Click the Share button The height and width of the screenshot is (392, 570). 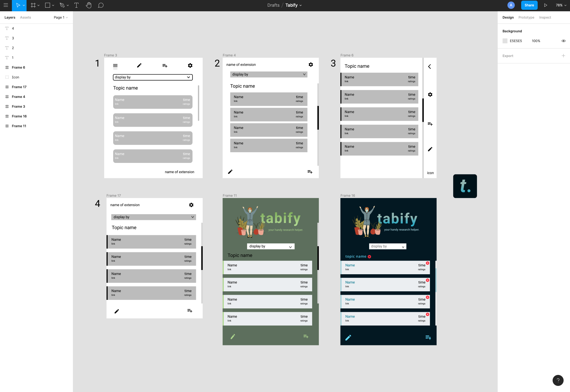tap(529, 5)
